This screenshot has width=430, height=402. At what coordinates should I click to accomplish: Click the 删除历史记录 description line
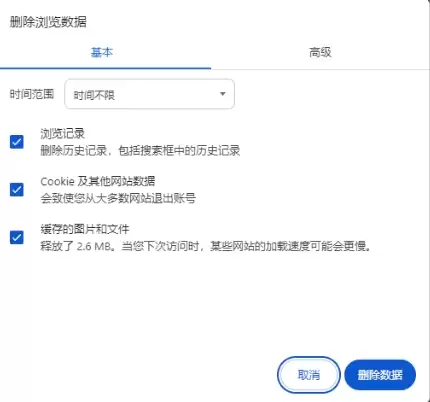140,151
